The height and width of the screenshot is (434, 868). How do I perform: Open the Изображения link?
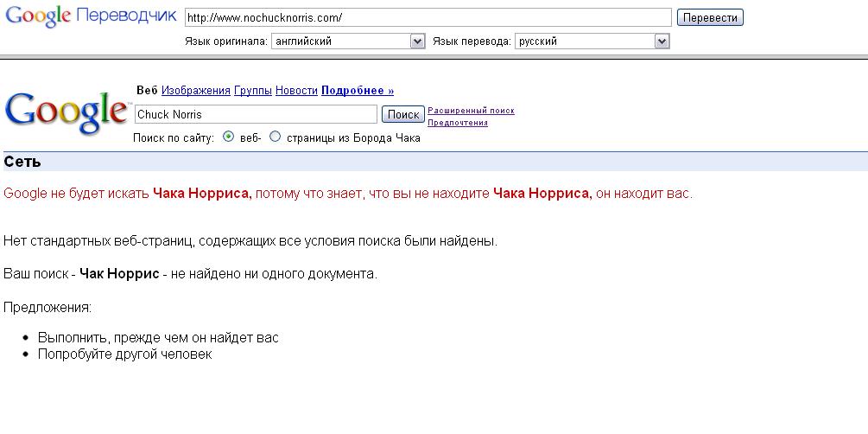coord(196,91)
